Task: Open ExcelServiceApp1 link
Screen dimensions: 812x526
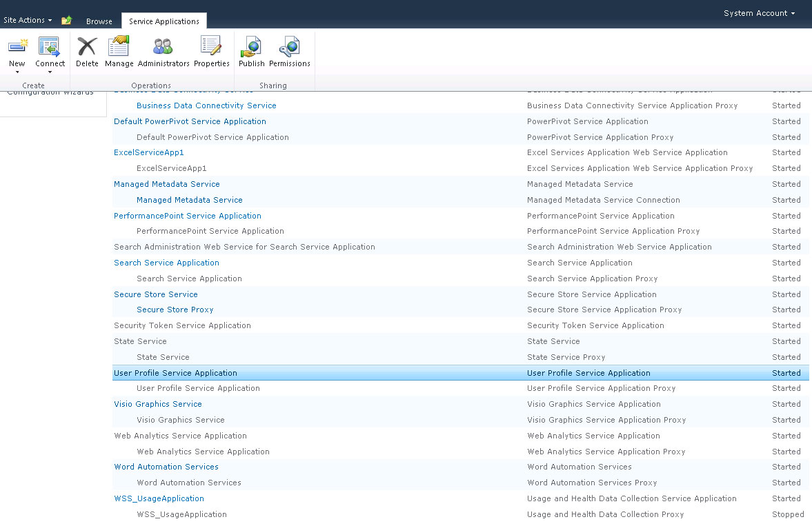Action: pyautogui.click(x=148, y=152)
